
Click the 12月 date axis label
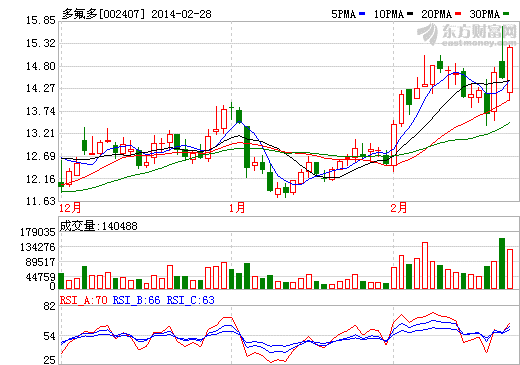tap(70, 208)
